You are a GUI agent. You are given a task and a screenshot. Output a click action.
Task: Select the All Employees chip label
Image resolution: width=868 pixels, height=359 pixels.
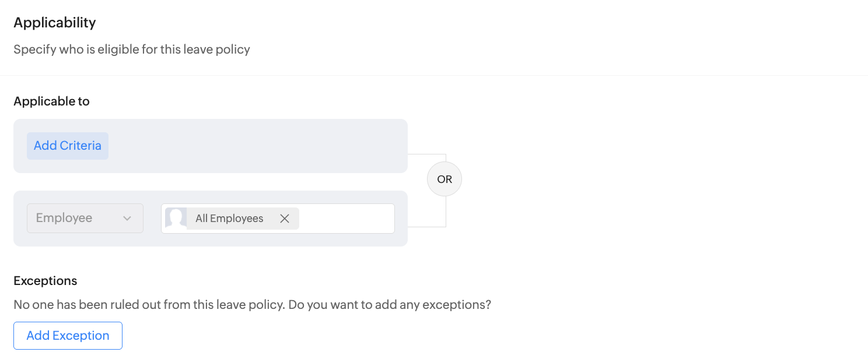coord(229,219)
